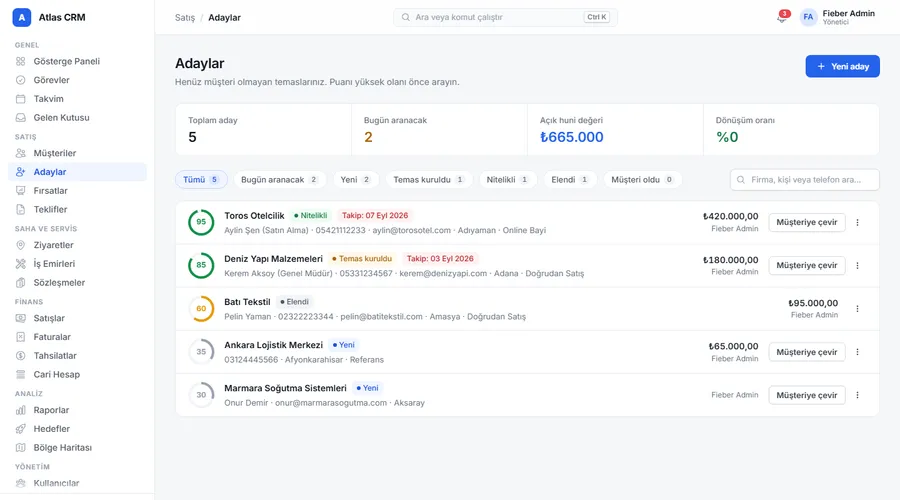The width and height of the screenshot is (900, 500).
Task: Open Bölge Haritası
Action: (x=77, y=447)
